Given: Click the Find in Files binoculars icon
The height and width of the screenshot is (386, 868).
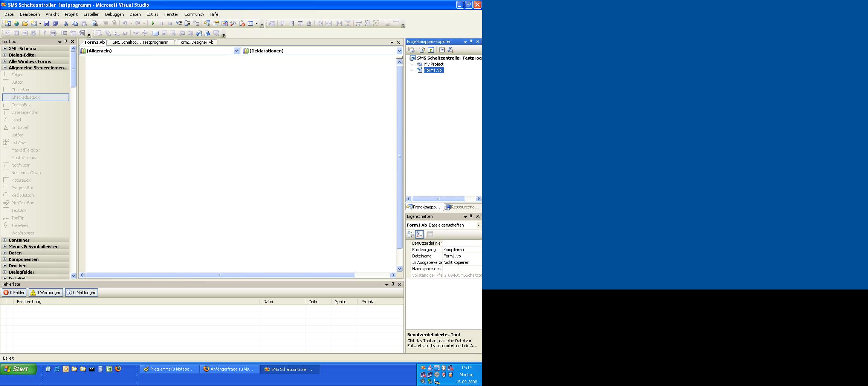Looking at the screenshot, I should (x=95, y=23).
